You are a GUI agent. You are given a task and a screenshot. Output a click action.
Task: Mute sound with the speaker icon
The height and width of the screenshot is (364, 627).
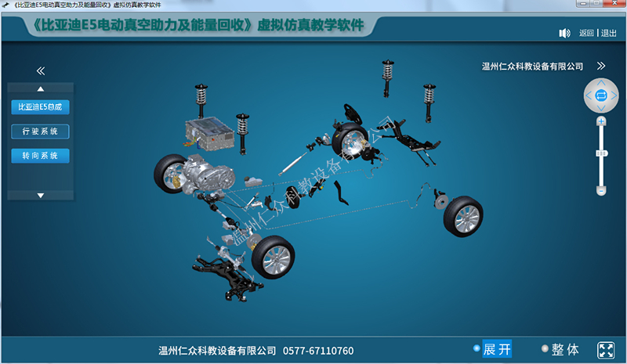pyautogui.click(x=564, y=33)
